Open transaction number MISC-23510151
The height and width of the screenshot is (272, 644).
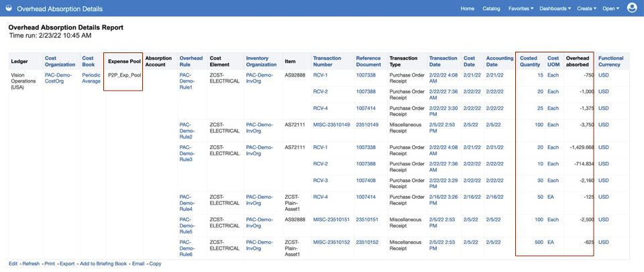[331, 220]
